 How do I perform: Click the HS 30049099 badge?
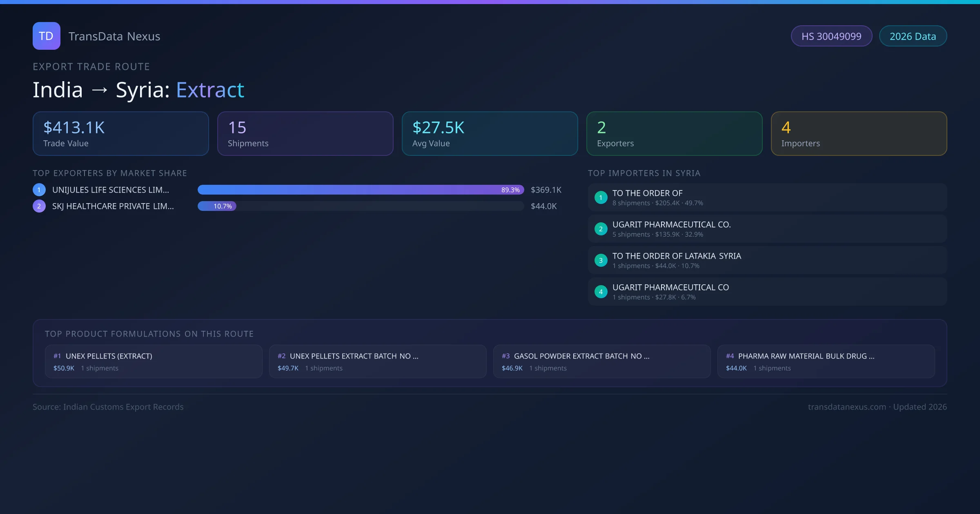831,36
